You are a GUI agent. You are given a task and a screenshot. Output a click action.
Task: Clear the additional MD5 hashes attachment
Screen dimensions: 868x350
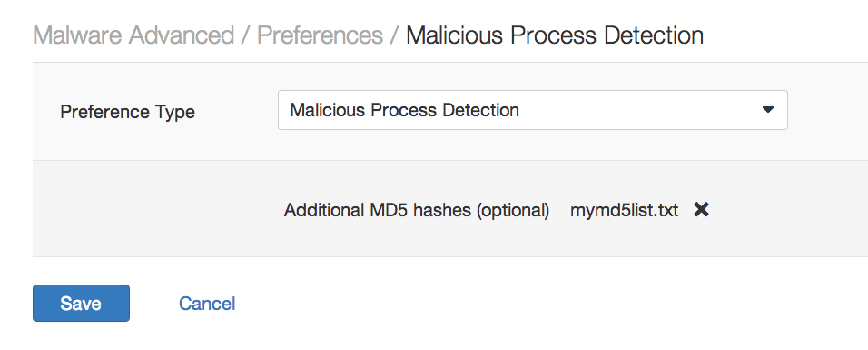click(x=701, y=210)
